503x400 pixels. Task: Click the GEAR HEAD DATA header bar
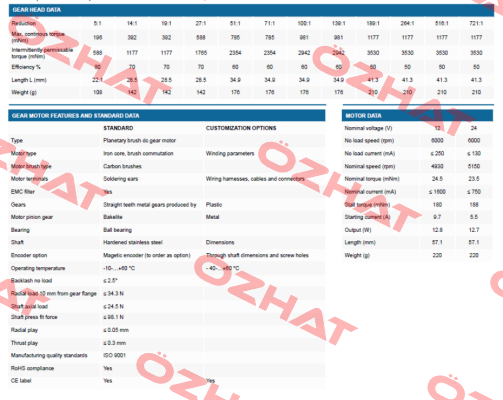(251, 10)
